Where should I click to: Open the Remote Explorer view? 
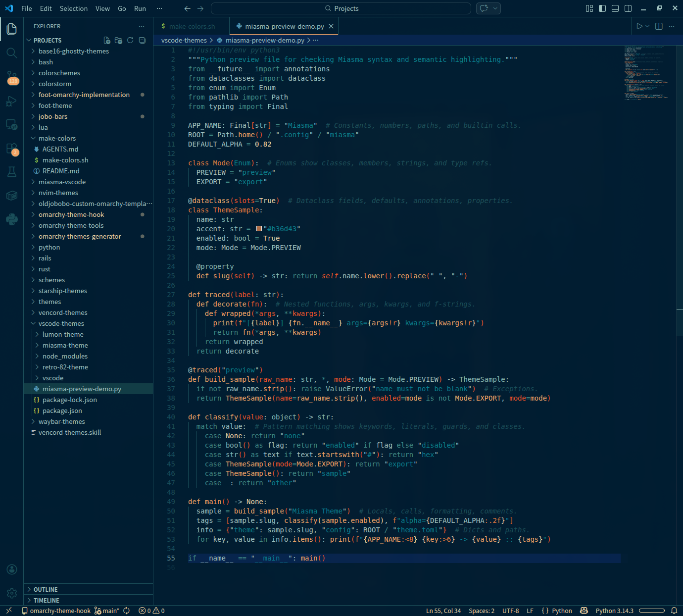click(x=12, y=125)
